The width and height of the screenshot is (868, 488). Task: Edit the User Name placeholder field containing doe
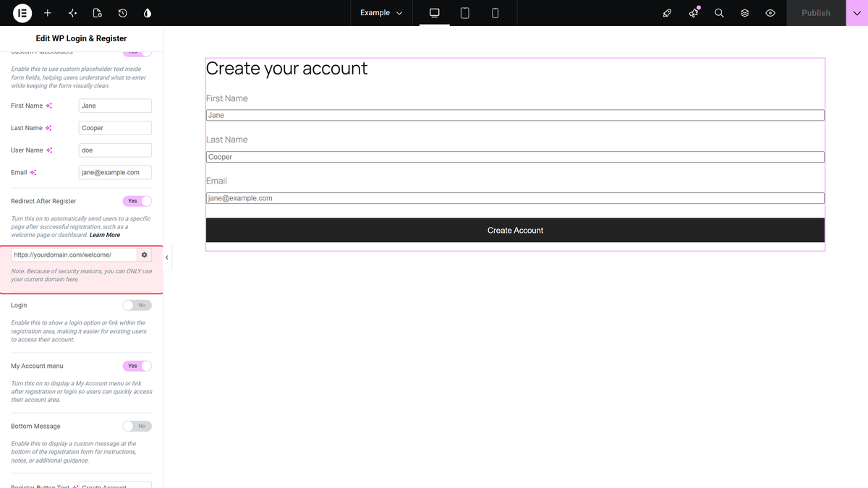[x=115, y=150]
